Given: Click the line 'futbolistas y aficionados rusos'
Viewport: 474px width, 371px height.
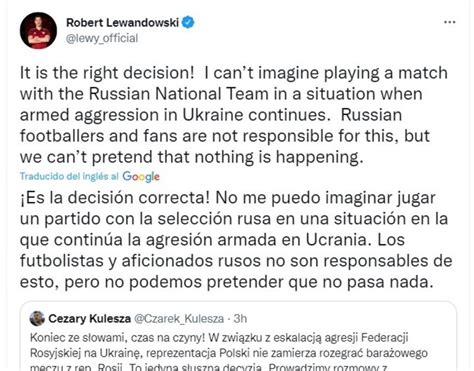Looking at the screenshot, I should click(x=236, y=261).
